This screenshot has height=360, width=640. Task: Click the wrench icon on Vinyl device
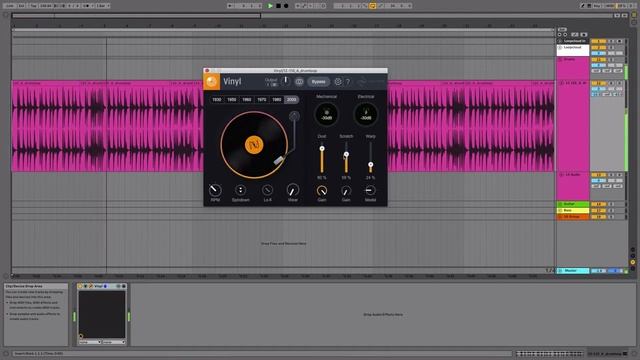(x=91, y=286)
